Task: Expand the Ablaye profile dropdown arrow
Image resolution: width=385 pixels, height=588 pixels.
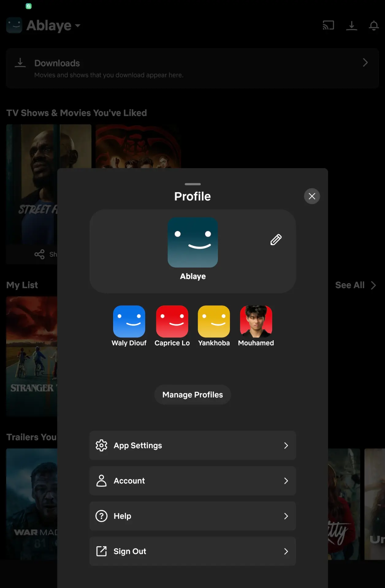Action: click(78, 25)
